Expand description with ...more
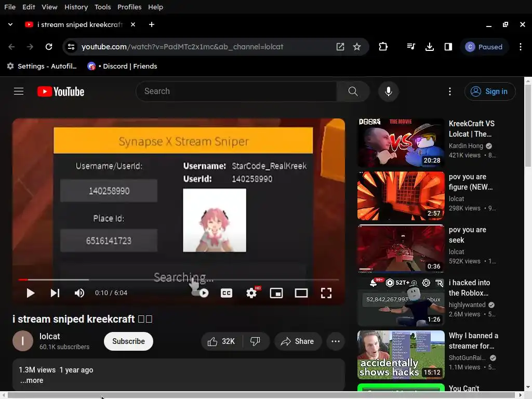 [32, 380]
